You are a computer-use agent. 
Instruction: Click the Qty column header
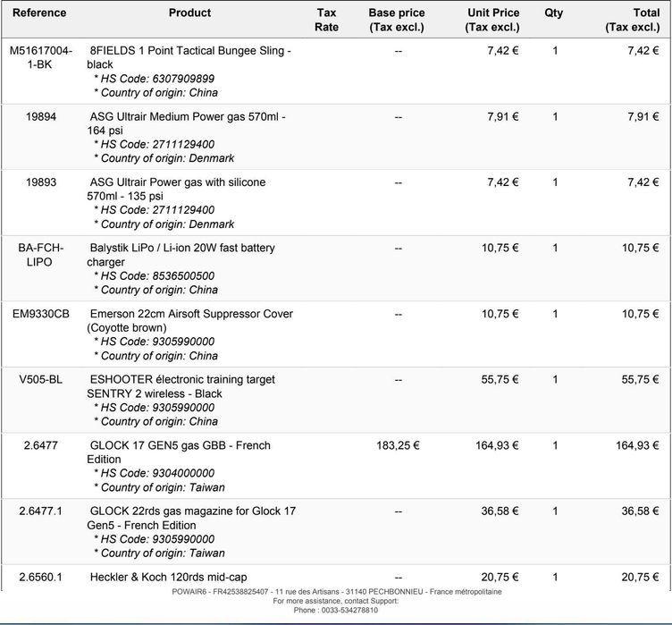coord(554,13)
